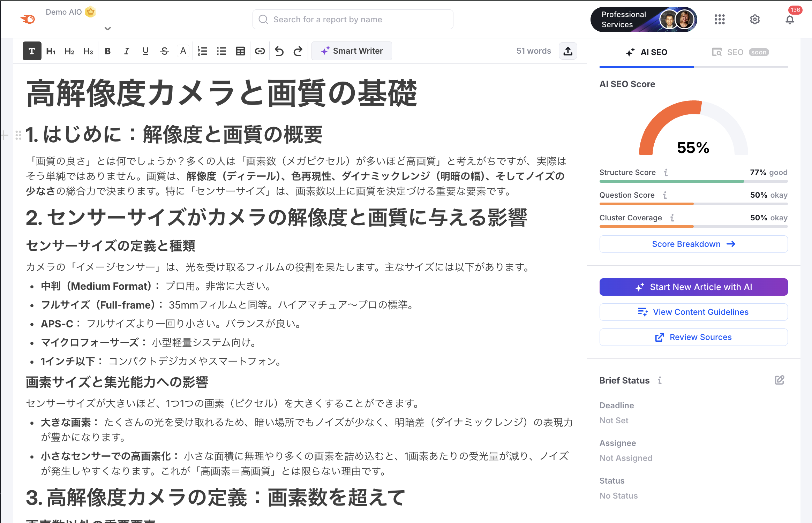Insert a table
Screen dimensions: 812x523
(240, 51)
